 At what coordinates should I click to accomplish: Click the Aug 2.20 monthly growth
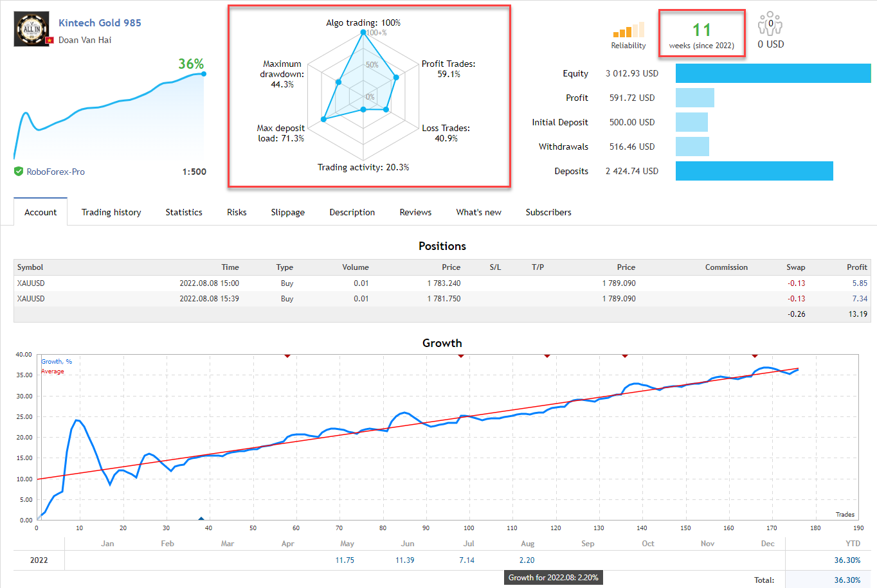(x=527, y=560)
